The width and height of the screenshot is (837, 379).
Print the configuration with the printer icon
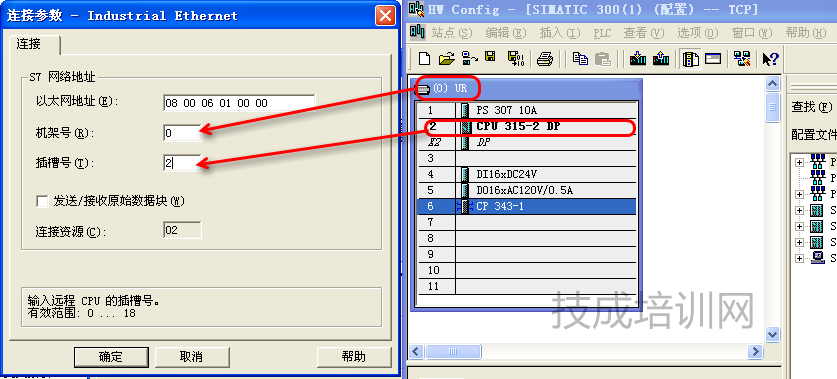(x=545, y=59)
